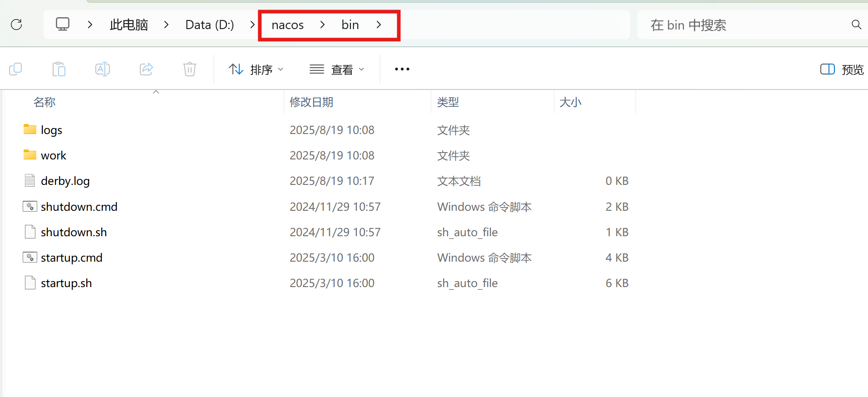Select the derby.log file name
Viewport: 868px width, 397px height.
[x=65, y=181]
